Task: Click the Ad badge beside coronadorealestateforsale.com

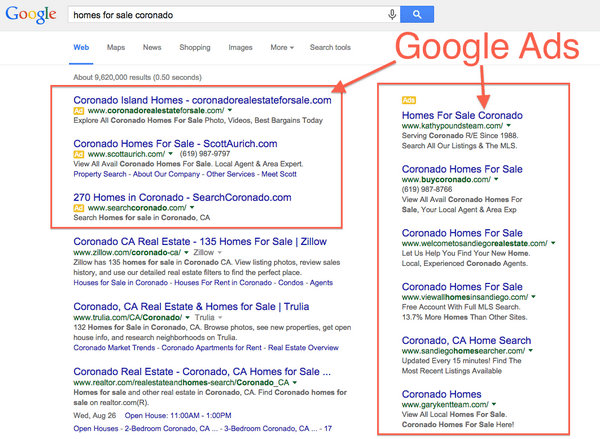Action: 78,111
